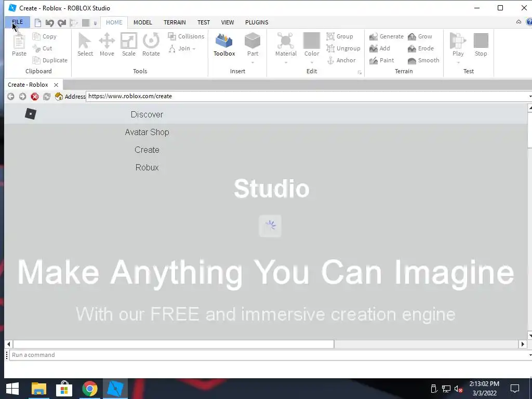
Task: Click the Copy icon in Clipboard
Action: 36,36
